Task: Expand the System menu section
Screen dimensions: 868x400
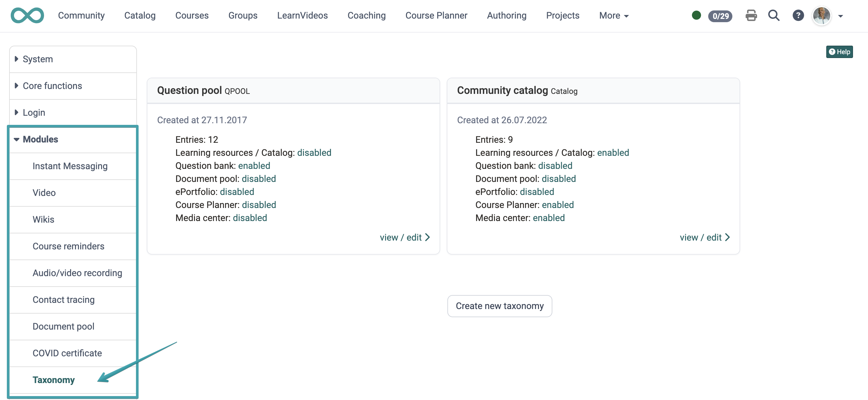Action: (73, 59)
